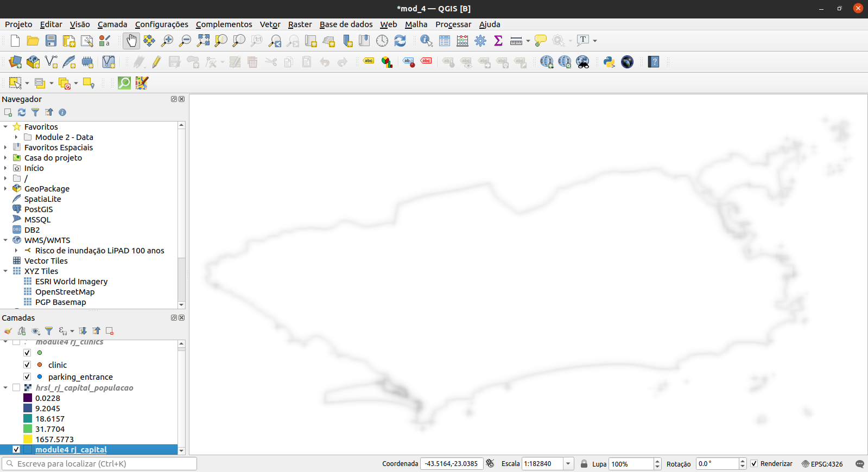Click the Navegador properties info icon

pyautogui.click(x=62, y=112)
